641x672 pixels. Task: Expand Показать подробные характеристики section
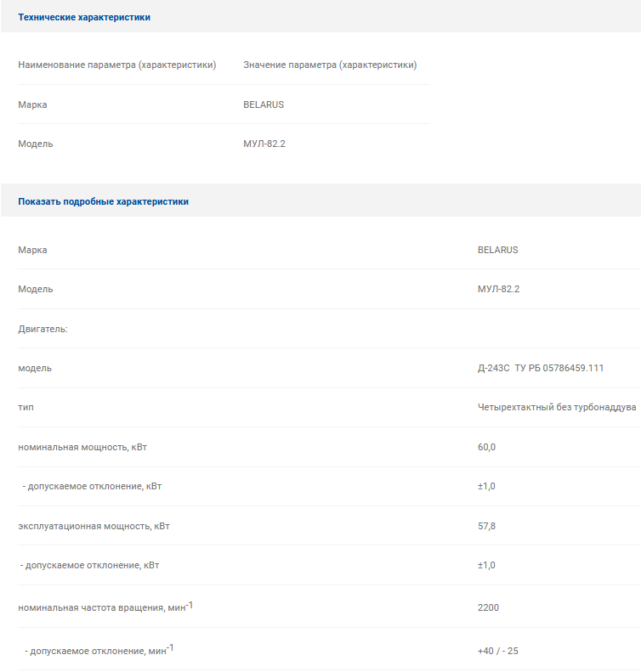click(104, 201)
